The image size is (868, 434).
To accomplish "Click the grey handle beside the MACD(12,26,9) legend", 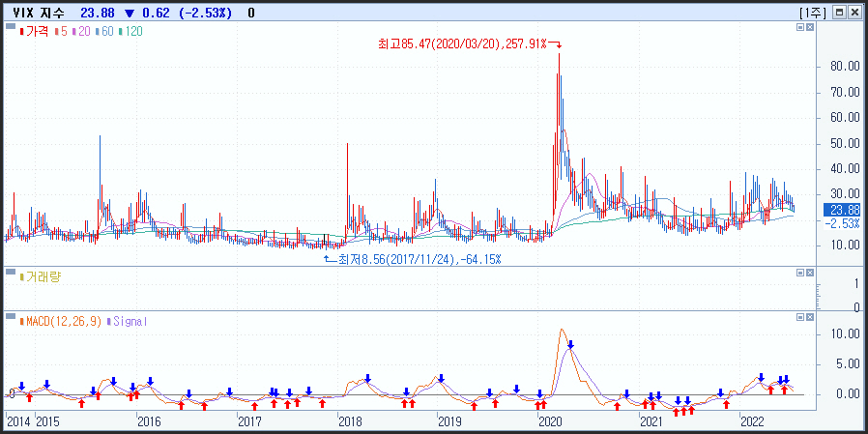I will [10, 316].
